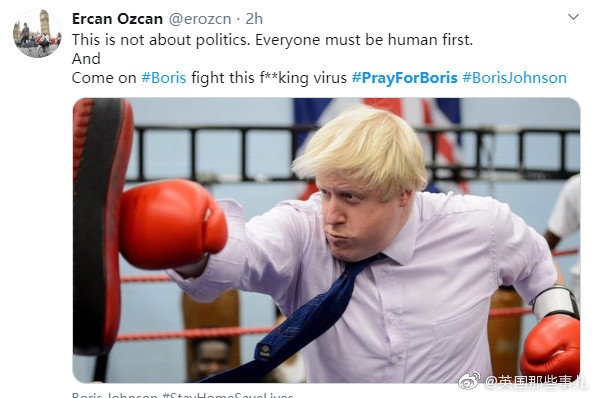Click the "Come on" text in tweet

(104, 78)
